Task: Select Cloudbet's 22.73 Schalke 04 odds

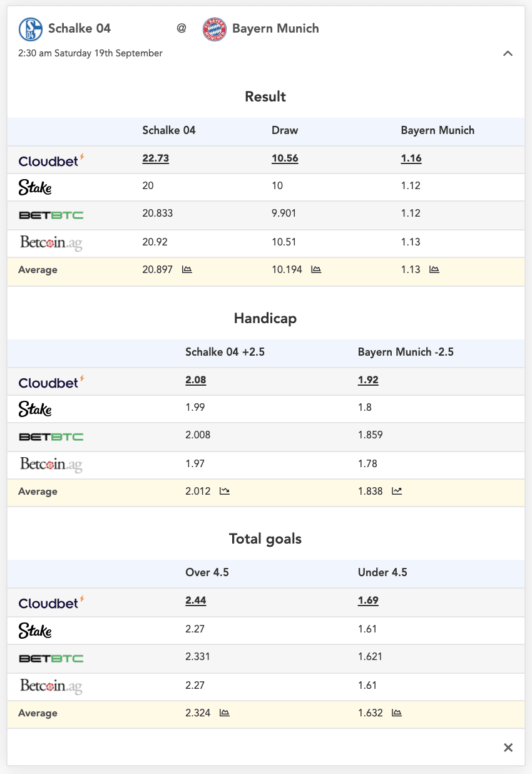Action: 156,158
